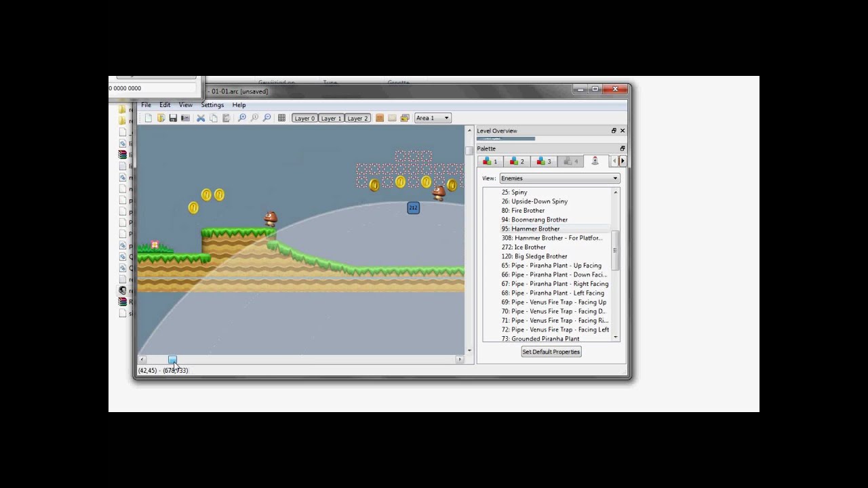Click the Zoom to 100% magnifier icon
The height and width of the screenshot is (488, 868).
[254, 118]
